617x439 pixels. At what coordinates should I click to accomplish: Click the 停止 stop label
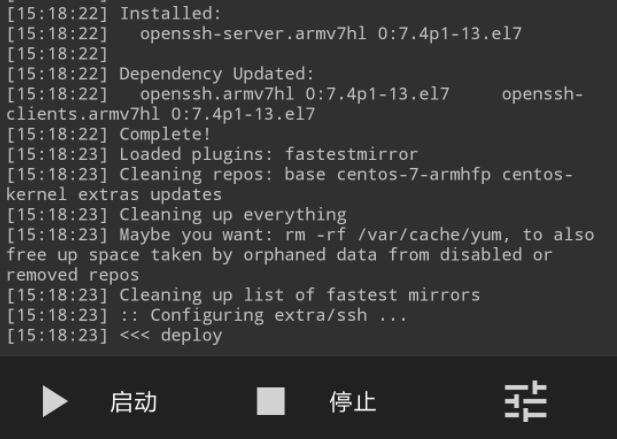coord(353,402)
